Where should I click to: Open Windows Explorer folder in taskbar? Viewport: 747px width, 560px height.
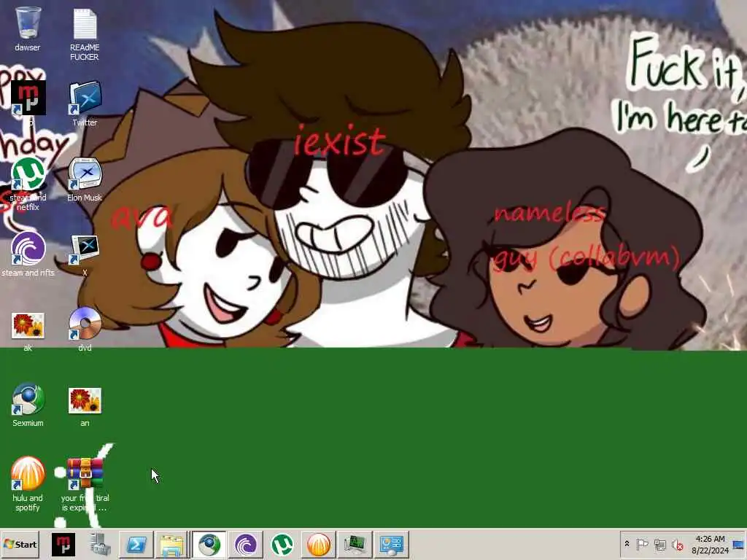click(x=172, y=544)
